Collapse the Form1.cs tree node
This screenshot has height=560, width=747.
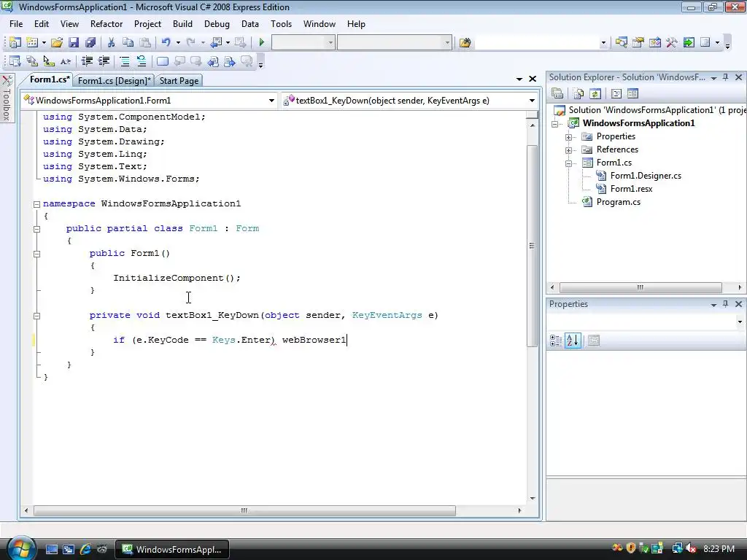click(x=568, y=163)
